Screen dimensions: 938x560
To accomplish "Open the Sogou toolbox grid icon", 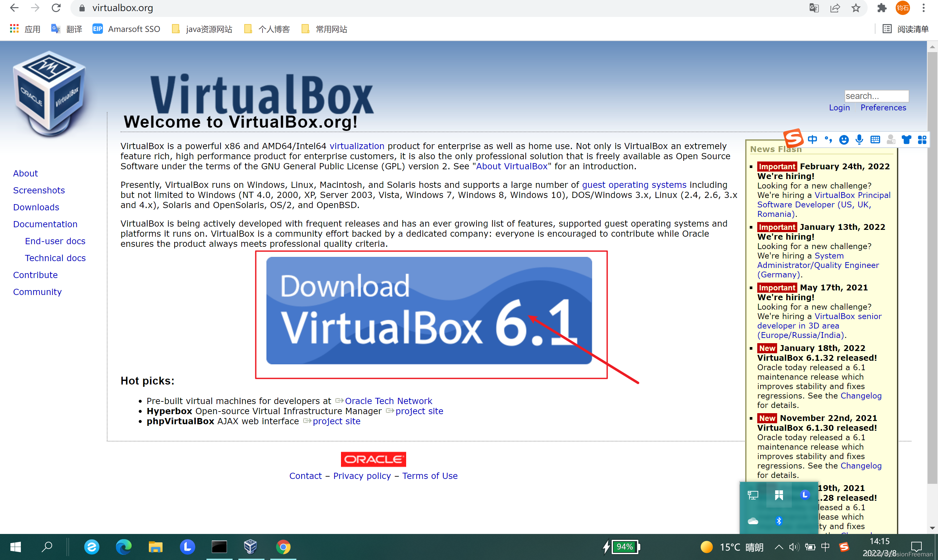I will [922, 140].
